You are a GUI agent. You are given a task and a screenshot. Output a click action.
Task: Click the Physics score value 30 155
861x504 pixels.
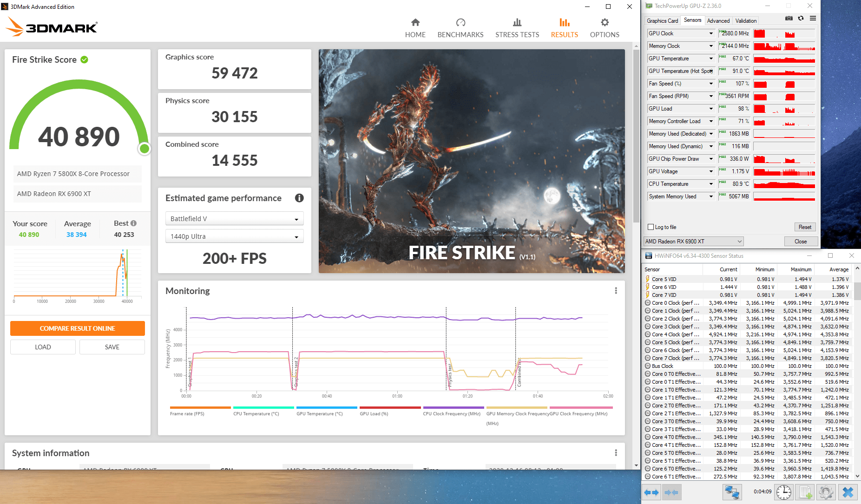235,117
